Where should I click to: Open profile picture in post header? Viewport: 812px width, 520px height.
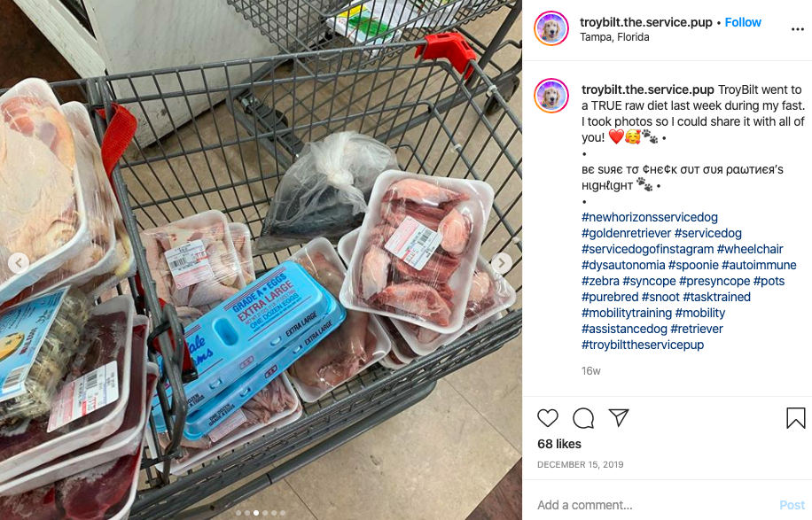coord(551,28)
